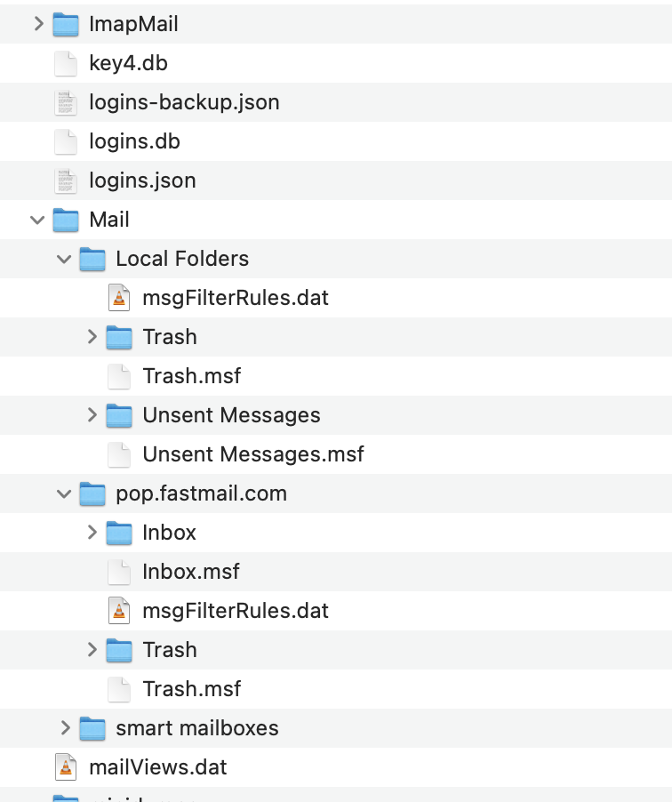This screenshot has height=802, width=672.
Task: Select Unsent Messages.msf file
Action: point(252,454)
